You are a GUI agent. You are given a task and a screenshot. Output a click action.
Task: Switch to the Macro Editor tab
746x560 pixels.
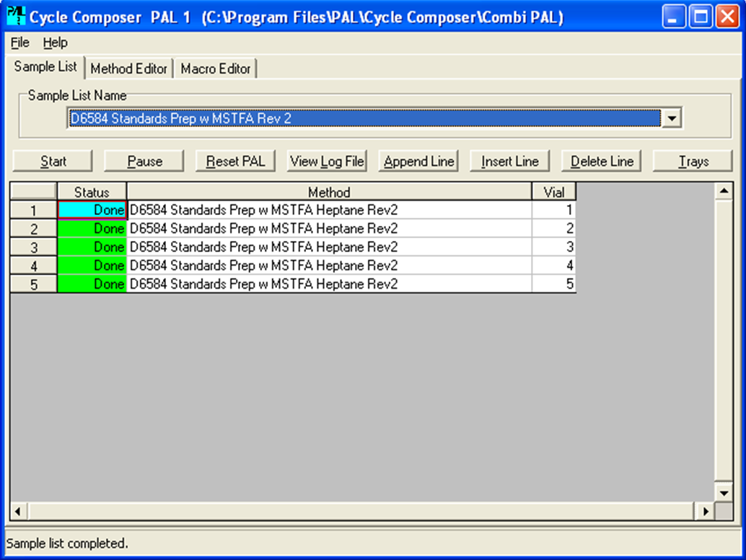(x=216, y=69)
